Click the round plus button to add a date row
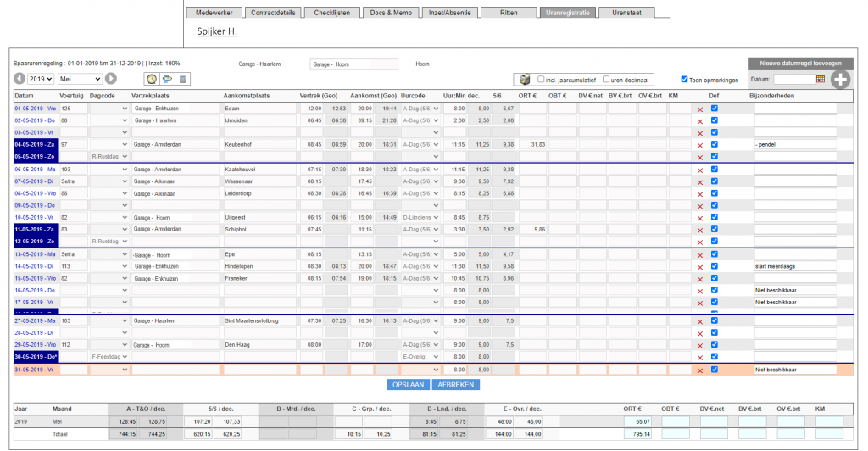 (840, 79)
